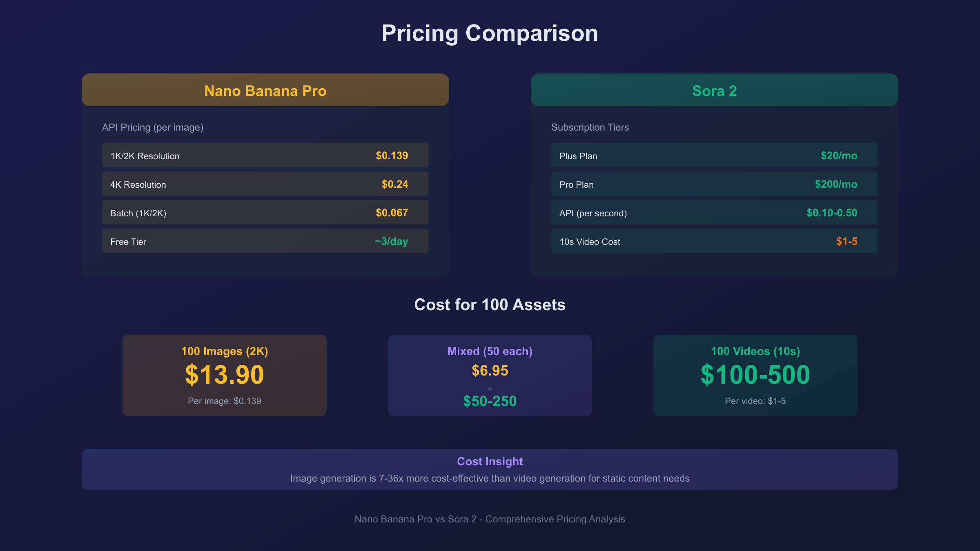Click the Batch (1K/2K) row
The image size is (980, 551).
(x=265, y=213)
